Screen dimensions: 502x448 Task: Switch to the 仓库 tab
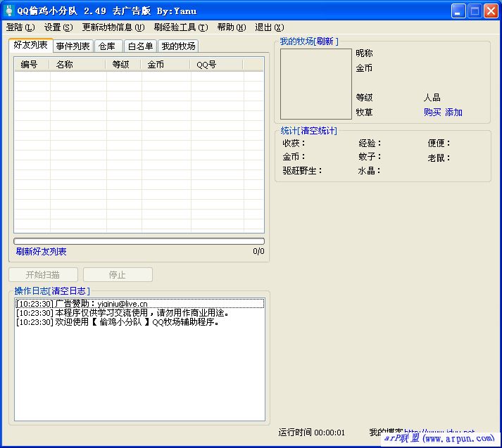(107, 46)
